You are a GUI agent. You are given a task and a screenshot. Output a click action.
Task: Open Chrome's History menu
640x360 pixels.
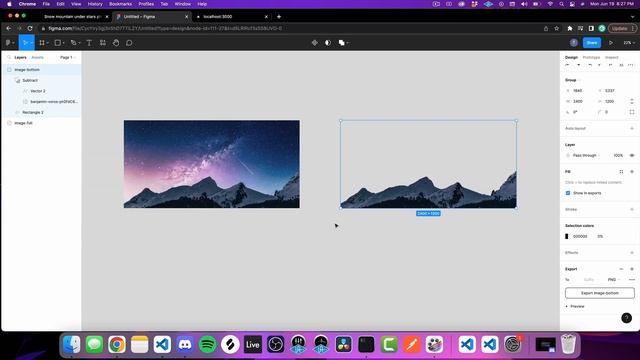95,4
